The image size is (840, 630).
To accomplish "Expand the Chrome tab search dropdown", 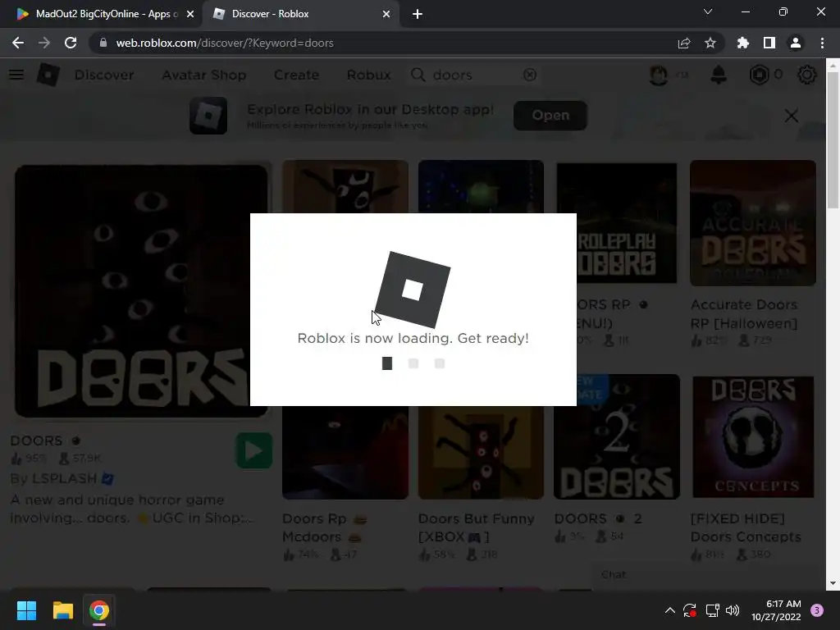I will 708,11.
